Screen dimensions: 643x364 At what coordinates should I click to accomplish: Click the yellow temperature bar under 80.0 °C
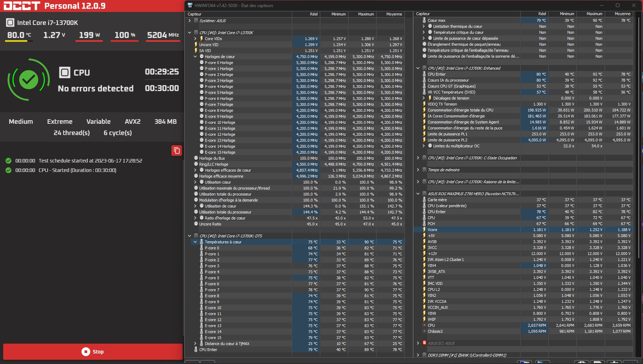[16, 41]
